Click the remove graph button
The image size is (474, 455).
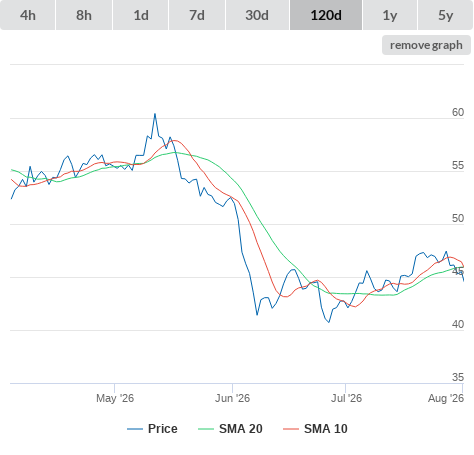426,45
